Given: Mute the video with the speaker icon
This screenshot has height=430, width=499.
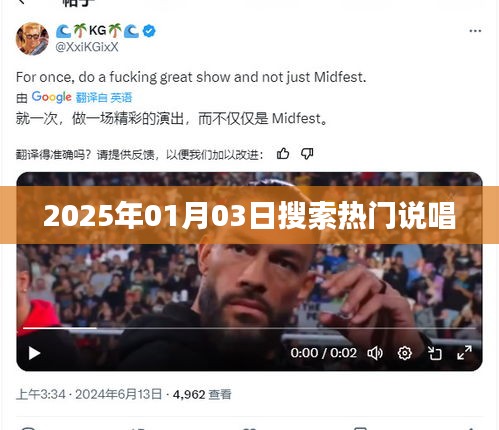Looking at the screenshot, I should [375, 353].
